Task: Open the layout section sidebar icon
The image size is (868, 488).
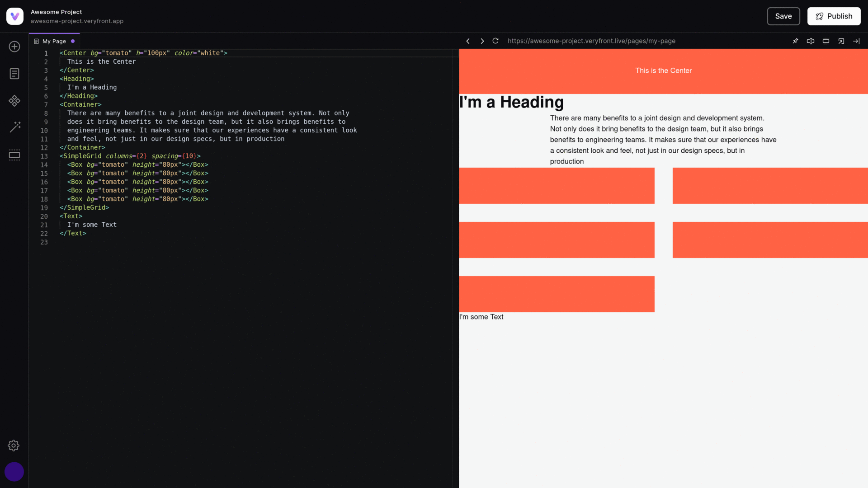Action: (x=14, y=155)
